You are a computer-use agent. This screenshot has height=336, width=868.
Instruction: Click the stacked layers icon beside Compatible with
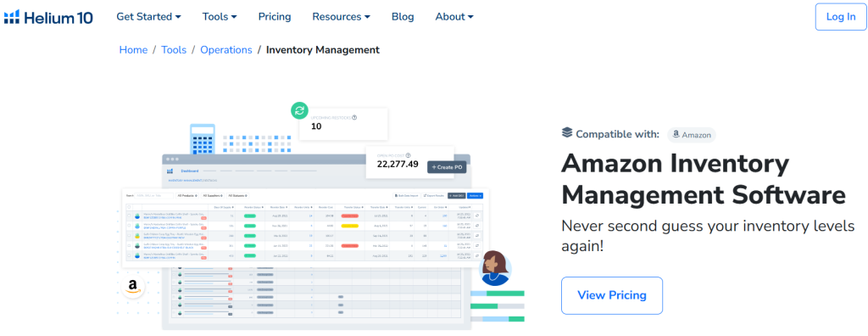coord(567,133)
